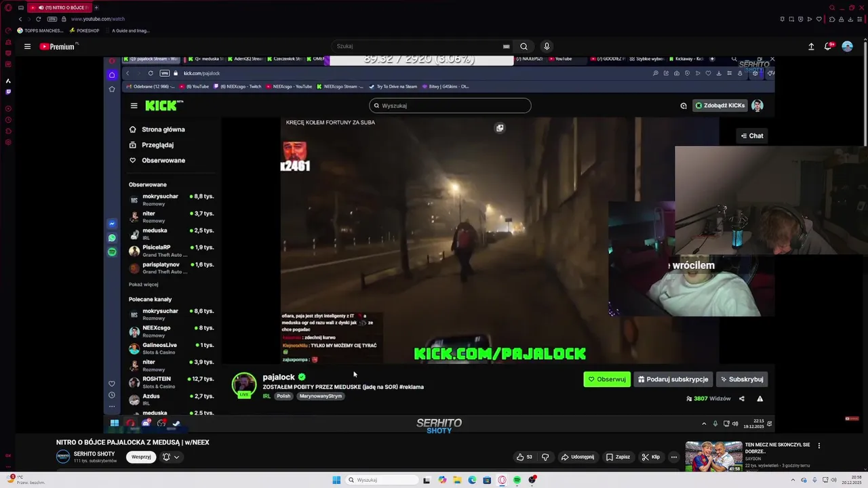Open the ad blocker shield icon
868x488 pixels.
tap(800, 19)
